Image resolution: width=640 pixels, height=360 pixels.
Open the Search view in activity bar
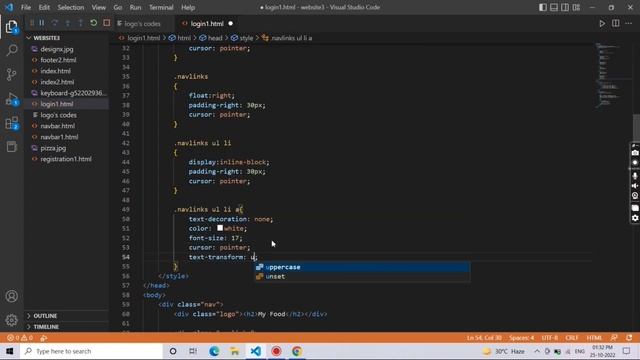pos(11,50)
